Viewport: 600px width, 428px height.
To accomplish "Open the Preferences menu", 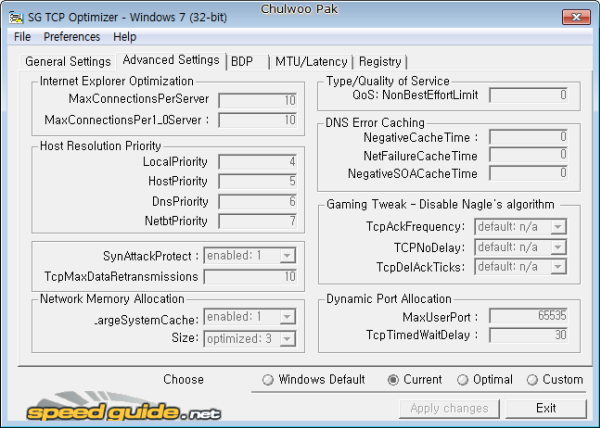I will tap(72, 37).
